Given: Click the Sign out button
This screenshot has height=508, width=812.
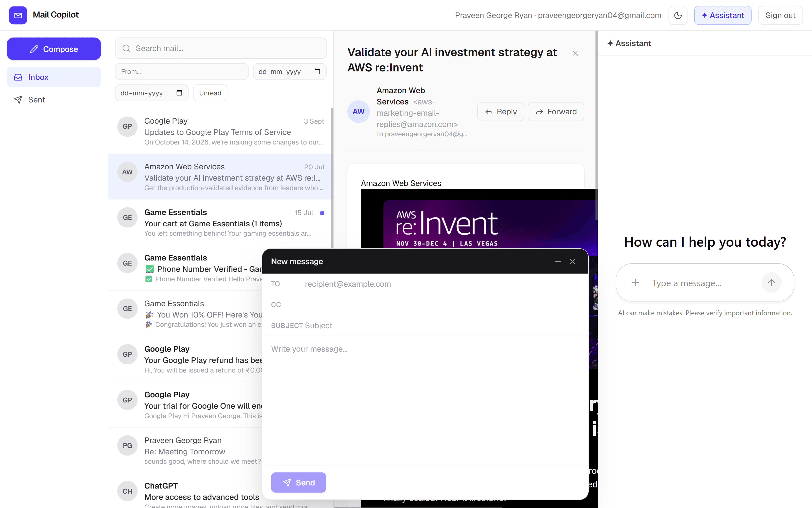Looking at the screenshot, I should (780, 15).
